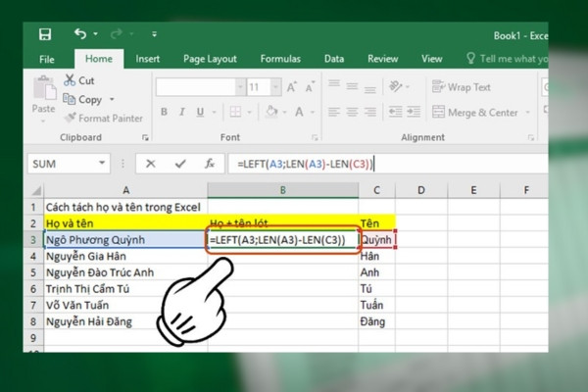This screenshot has height=392, width=588.
Task: Select column B header
Action: (283, 190)
